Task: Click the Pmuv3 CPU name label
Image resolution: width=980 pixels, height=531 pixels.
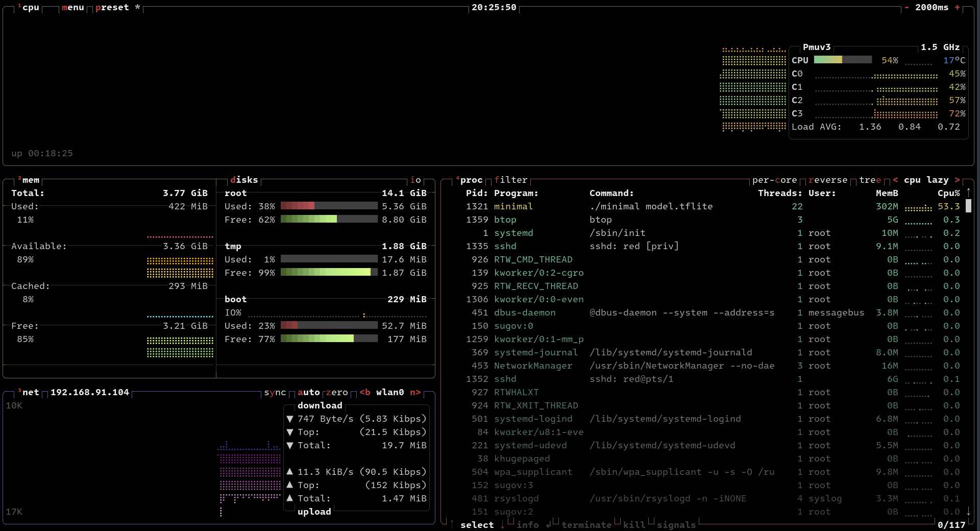Action: pos(817,47)
